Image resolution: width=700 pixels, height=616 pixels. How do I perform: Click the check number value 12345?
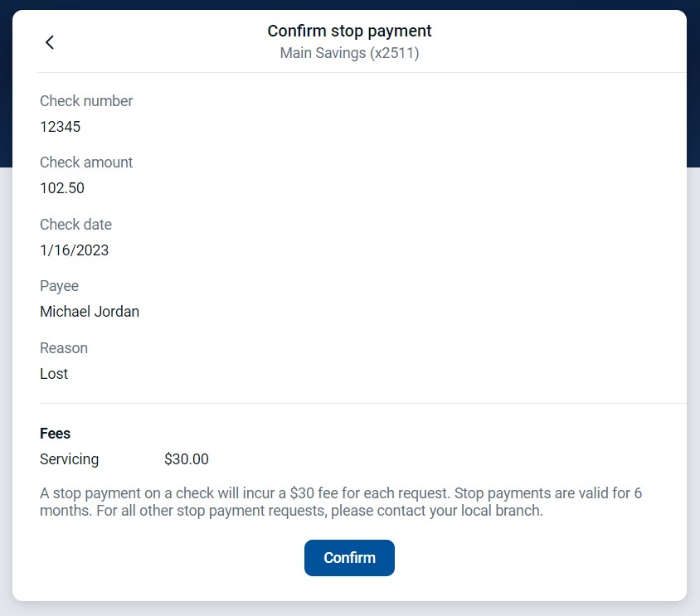tap(60, 126)
